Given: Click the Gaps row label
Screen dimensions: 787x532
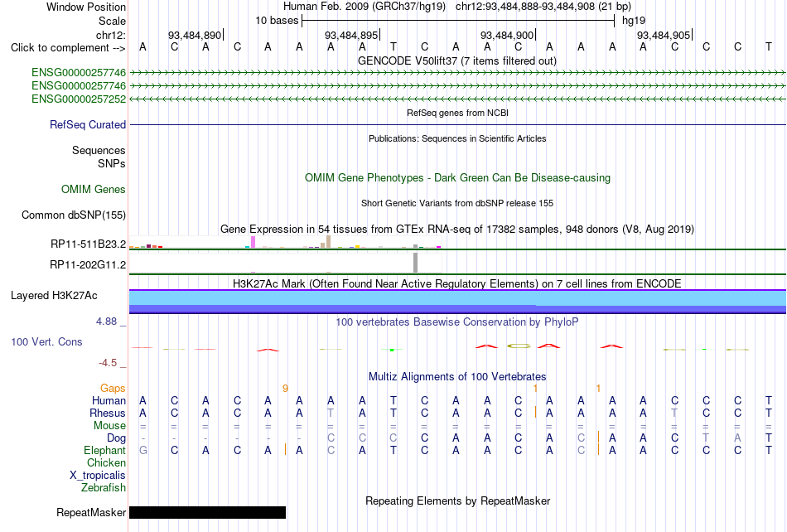Looking at the screenshot, I should click(x=113, y=389).
